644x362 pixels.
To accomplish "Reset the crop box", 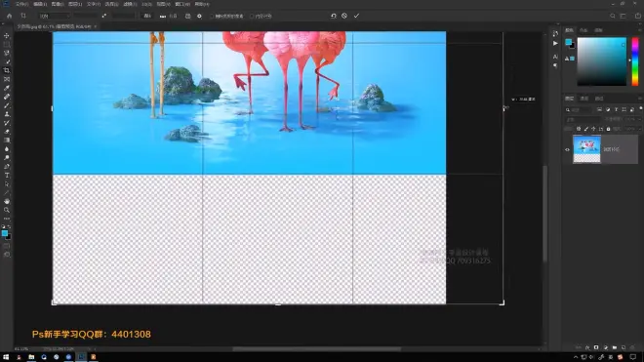I will click(334, 16).
